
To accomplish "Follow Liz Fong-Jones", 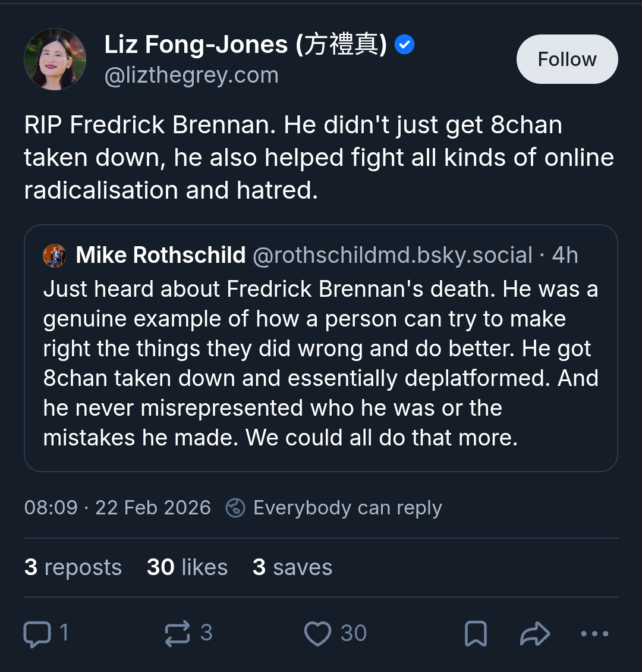I will [567, 59].
